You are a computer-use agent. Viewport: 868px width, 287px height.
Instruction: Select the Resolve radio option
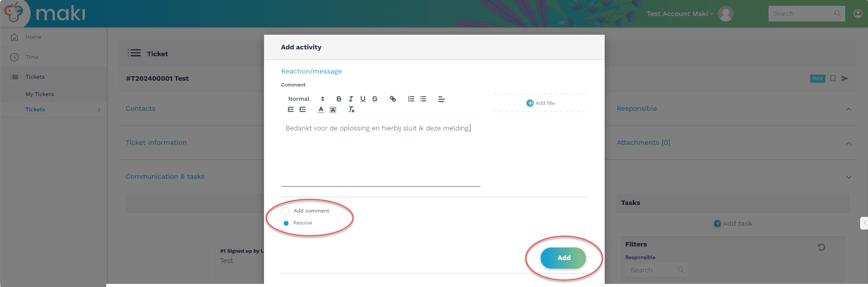[x=286, y=223]
